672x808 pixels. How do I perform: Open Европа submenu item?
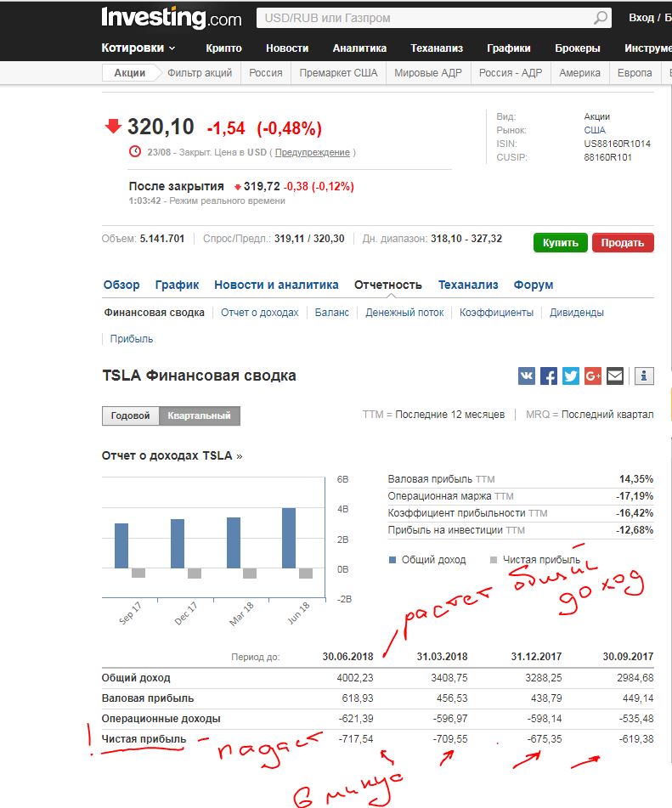(x=635, y=73)
